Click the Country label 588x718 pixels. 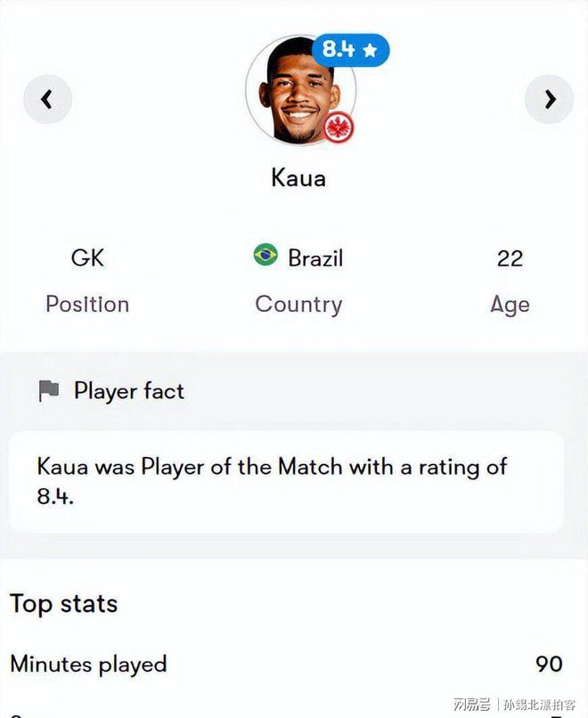click(298, 304)
